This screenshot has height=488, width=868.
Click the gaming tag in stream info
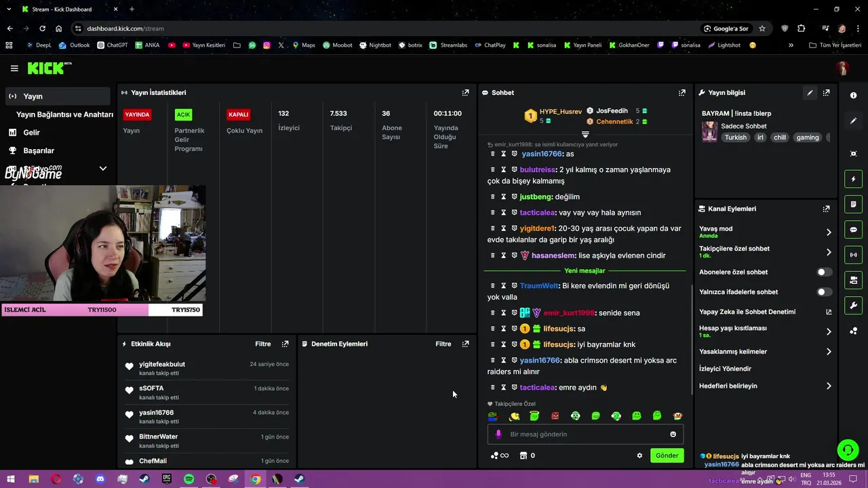coord(807,138)
